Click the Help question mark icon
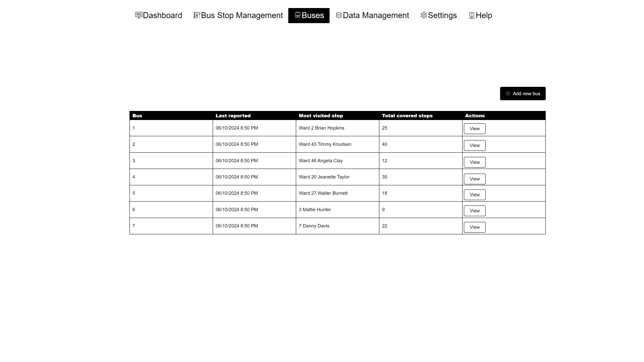Screen dimensions: 644x362 click(x=471, y=15)
